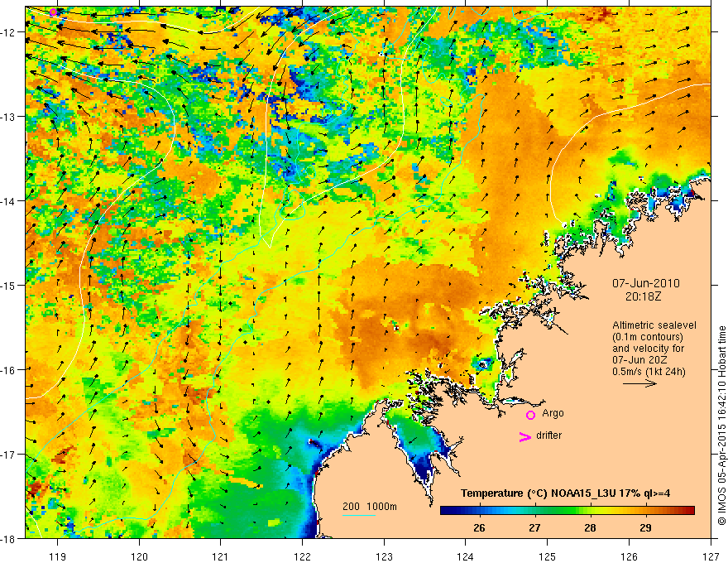
Task: Click the '07-Jun 20Z' caption line
Action: [x=639, y=360]
